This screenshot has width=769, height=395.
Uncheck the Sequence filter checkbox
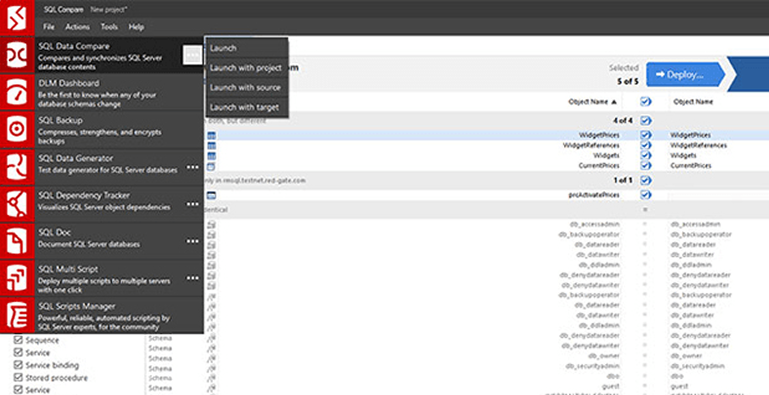point(18,340)
